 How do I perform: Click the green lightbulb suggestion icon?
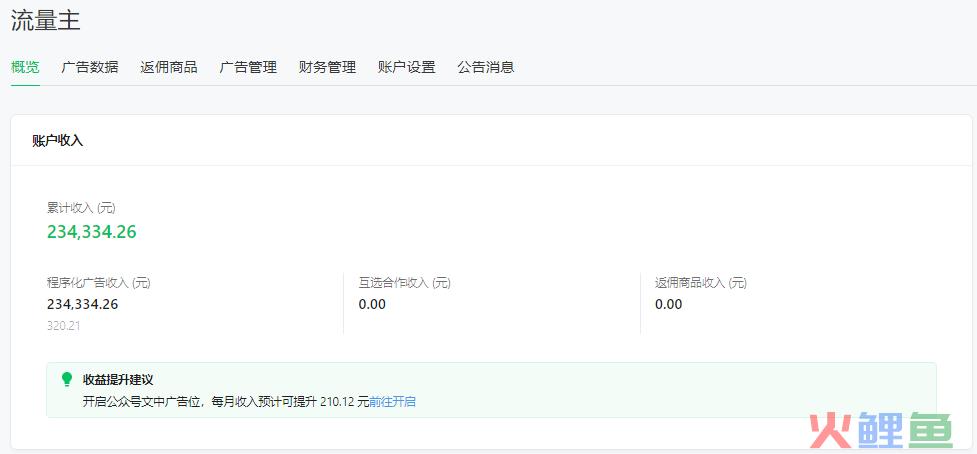coord(67,379)
